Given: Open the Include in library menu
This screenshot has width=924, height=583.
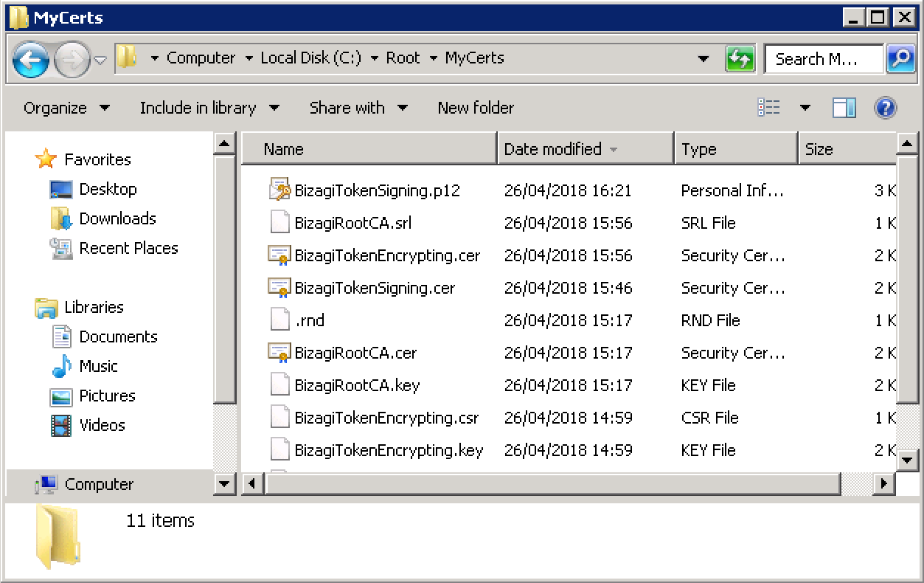Looking at the screenshot, I should 209,108.
